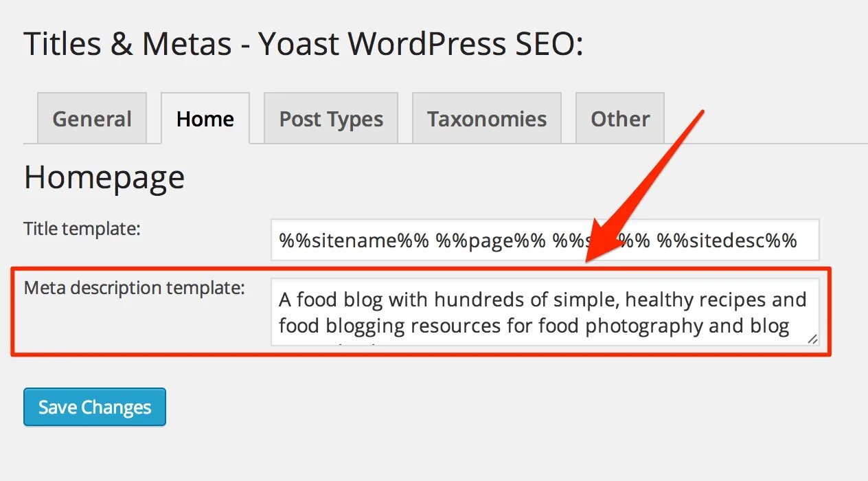Click the textarea resize grip handle
Viewport: 868px width, 481px height.
812,339
